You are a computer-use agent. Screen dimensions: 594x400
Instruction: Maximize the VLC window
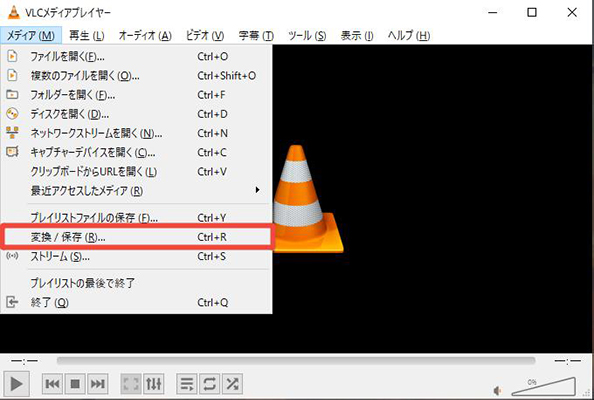[x=532, y=12]
